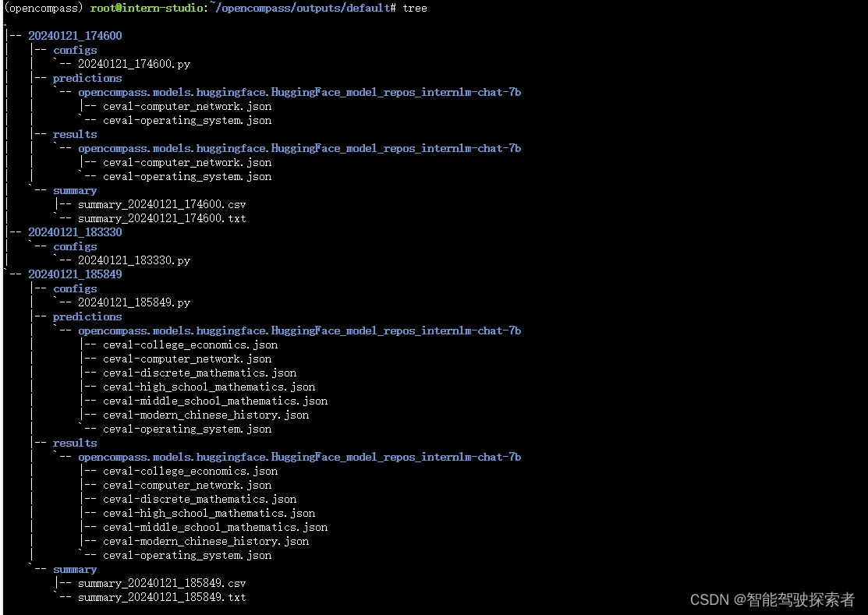
Task: Click the "root@intern-studio" prompt text
Action: [147, 9]
